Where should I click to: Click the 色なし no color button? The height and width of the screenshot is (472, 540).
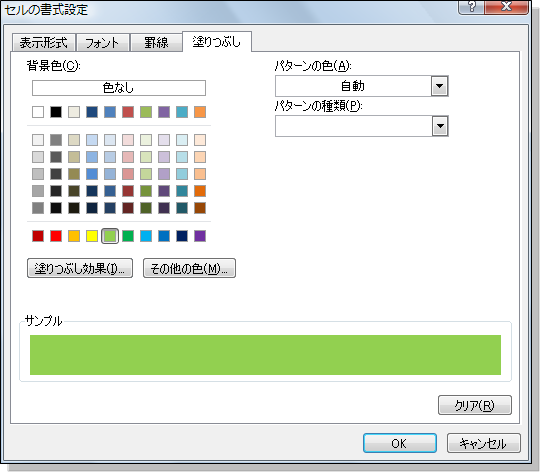point(119,88)
